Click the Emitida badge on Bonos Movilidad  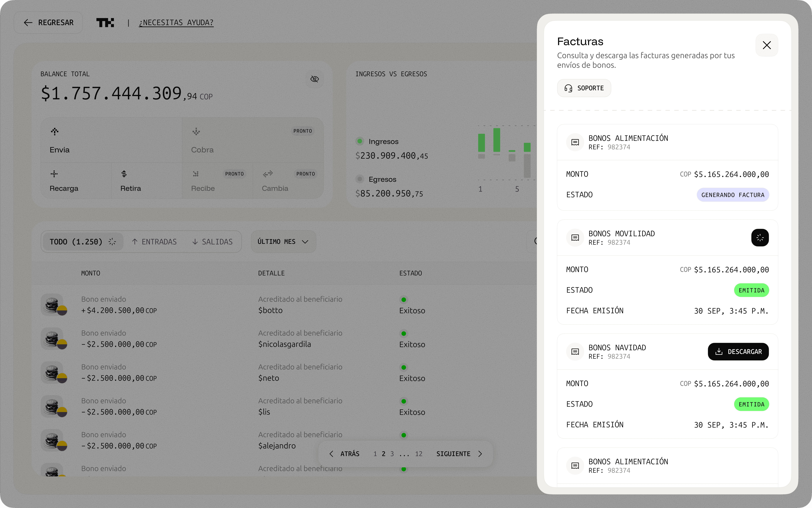coord(752,290)
